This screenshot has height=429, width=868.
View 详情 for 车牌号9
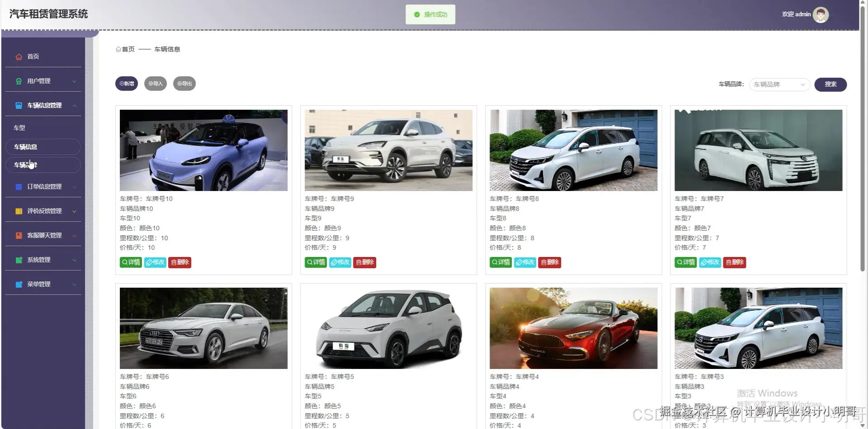[x=316, y=262]
